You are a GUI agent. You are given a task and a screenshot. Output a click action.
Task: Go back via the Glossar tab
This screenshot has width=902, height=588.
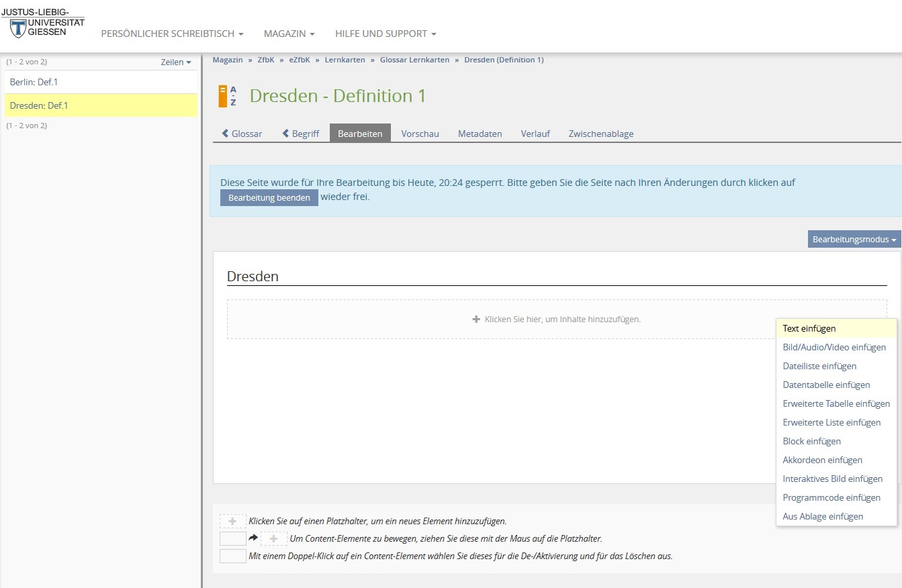pos(242,134)
